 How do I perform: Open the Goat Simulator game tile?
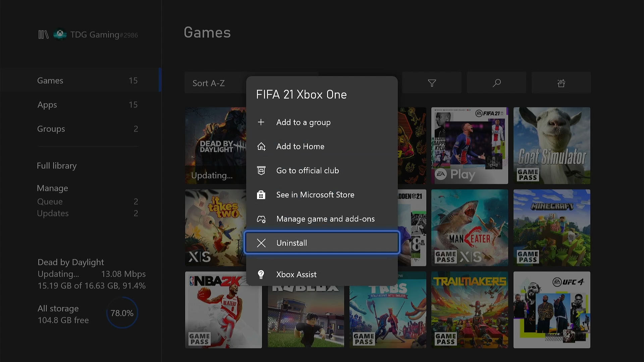point(551,145)
